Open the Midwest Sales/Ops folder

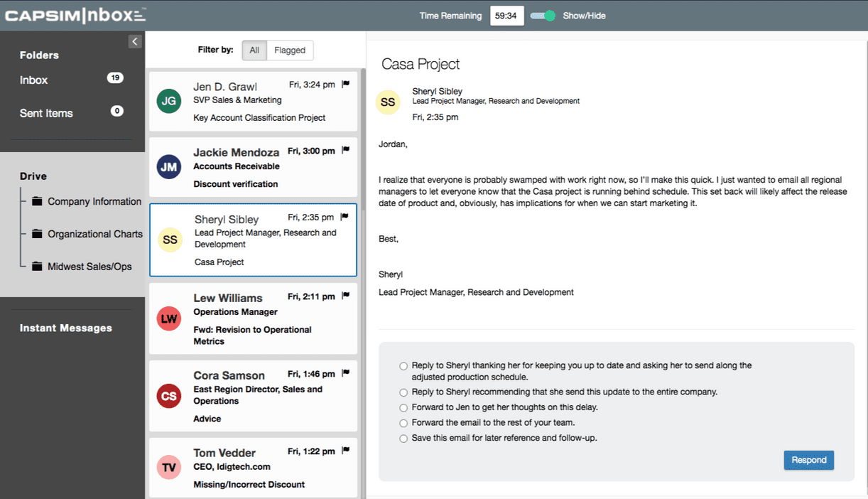pos(89,266)
